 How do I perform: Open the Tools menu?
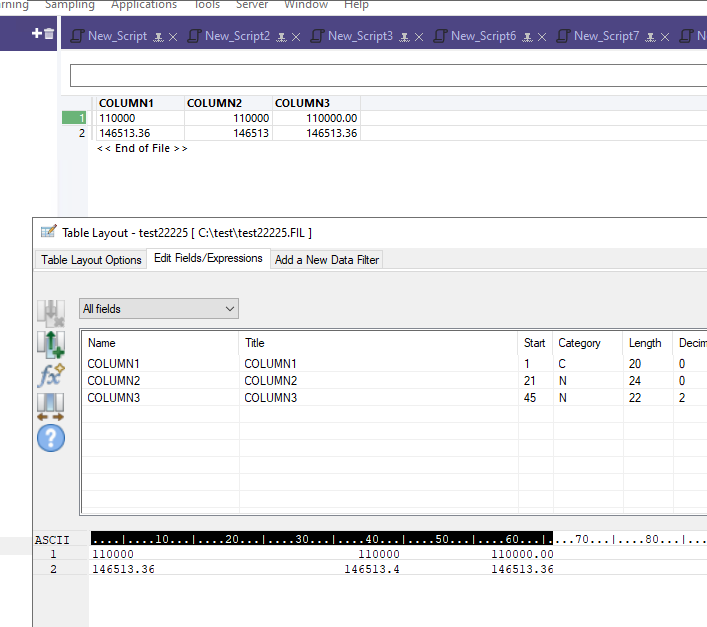click(x=207, y=5)
